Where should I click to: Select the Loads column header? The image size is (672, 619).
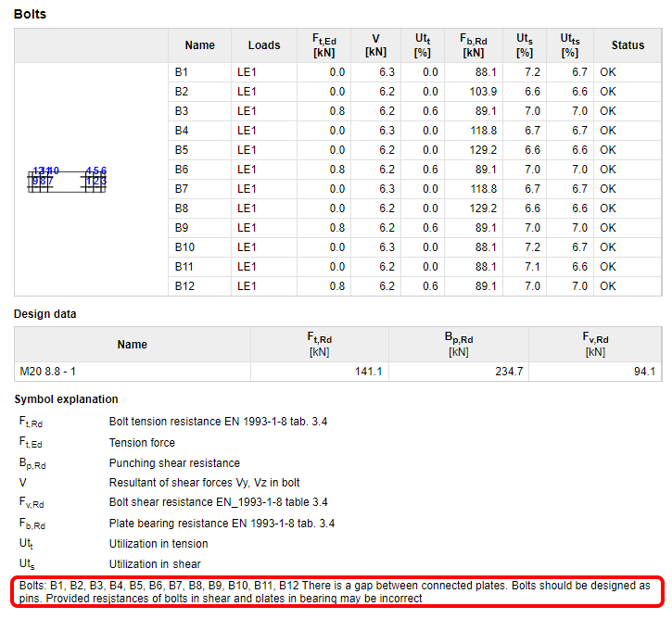pyautogui.click(x=264, y=45)
